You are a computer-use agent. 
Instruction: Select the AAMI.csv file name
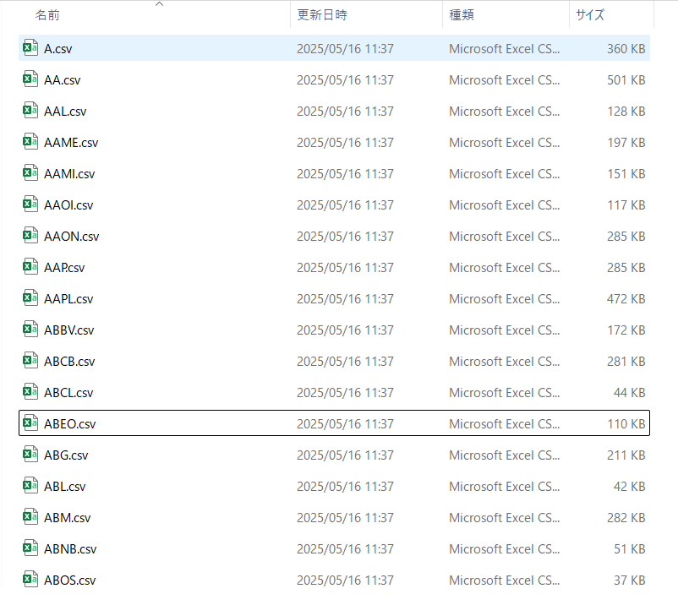pyautogui.click(x=69, y=174)
